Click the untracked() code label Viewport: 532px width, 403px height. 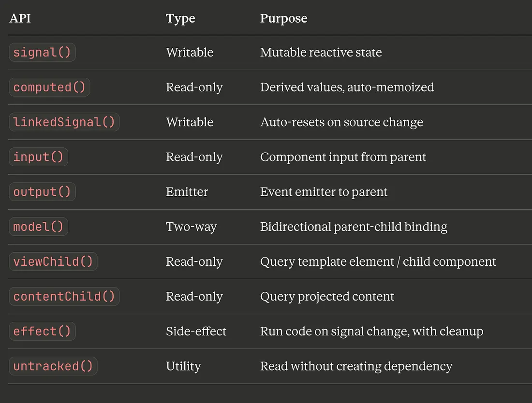(x=53, y=366)
